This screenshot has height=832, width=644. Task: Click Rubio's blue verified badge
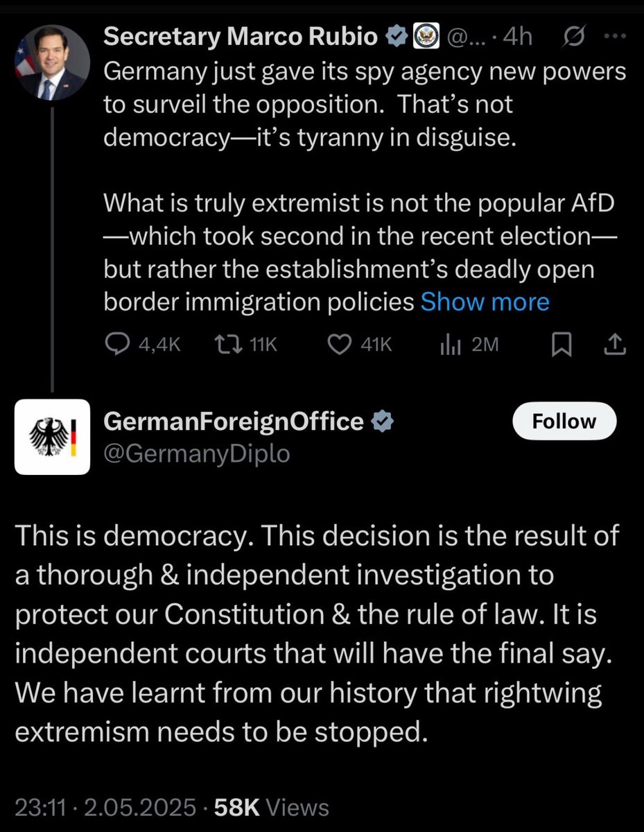coord(397,36)
